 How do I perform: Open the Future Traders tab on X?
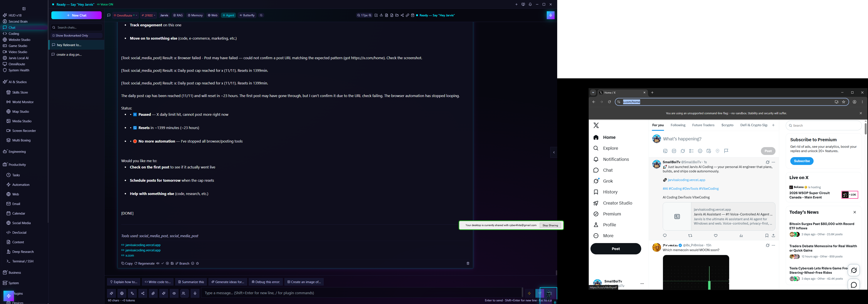tap(703, 125)
